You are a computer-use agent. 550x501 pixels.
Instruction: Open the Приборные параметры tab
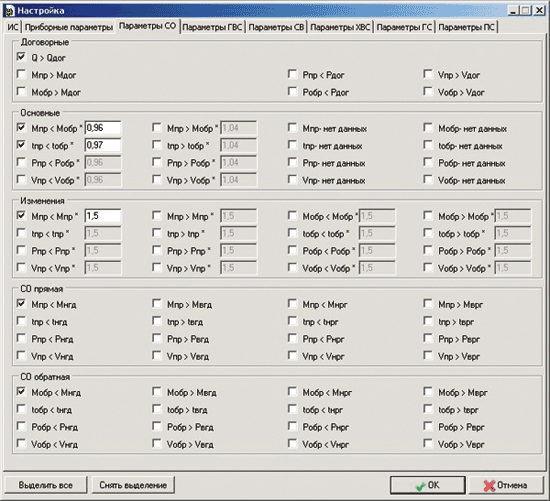point(69,27)
